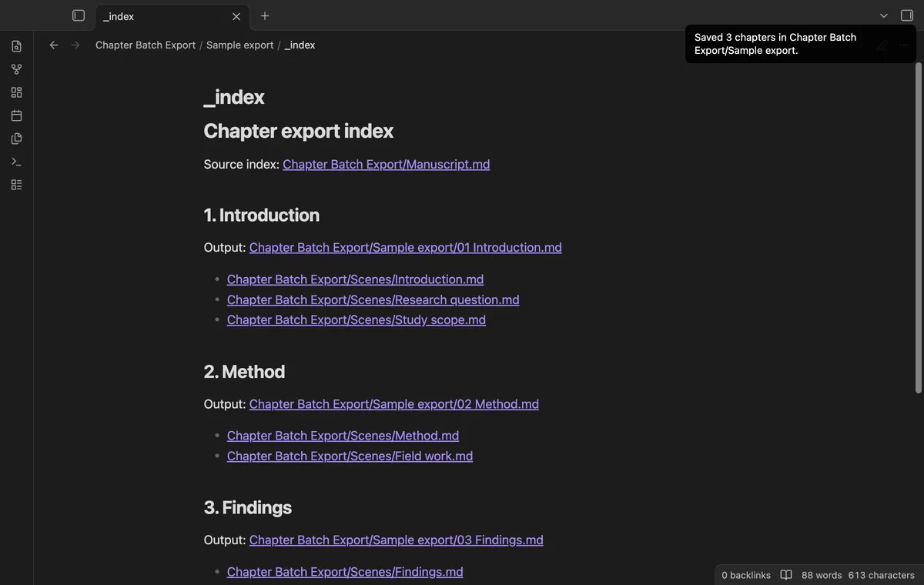This screenshot has width=924, height=585.
Task: Dismiss the Saved 3 chapters notification
Action: click(x=801, y=44)
